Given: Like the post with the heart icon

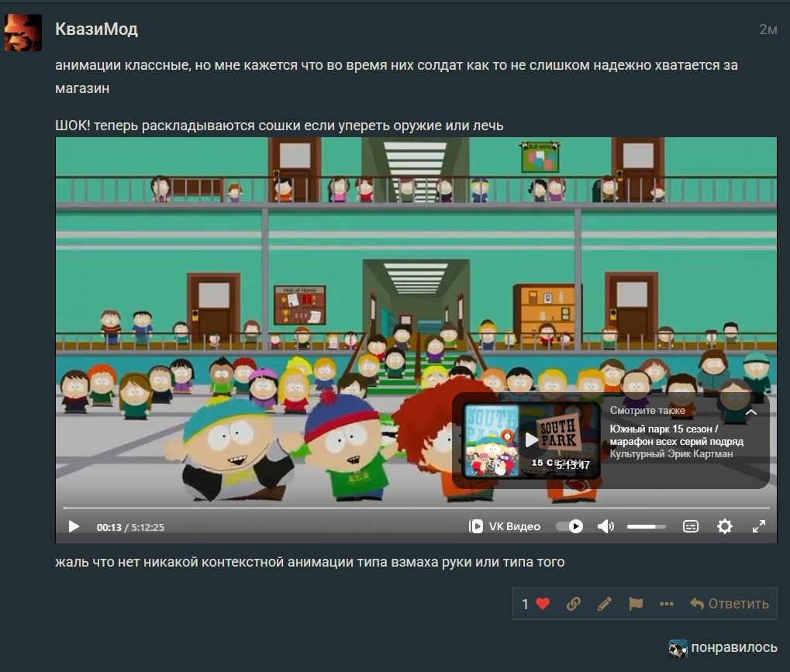Looking at the screenshot, I should [x=543, y=604].
